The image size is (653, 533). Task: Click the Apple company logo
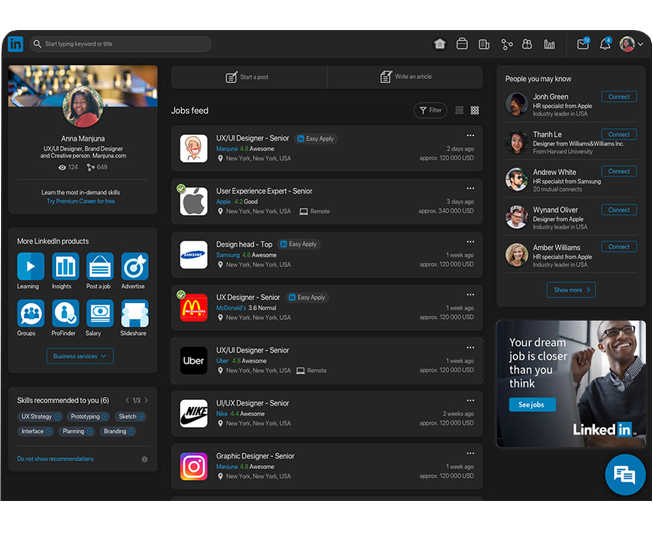194,202
